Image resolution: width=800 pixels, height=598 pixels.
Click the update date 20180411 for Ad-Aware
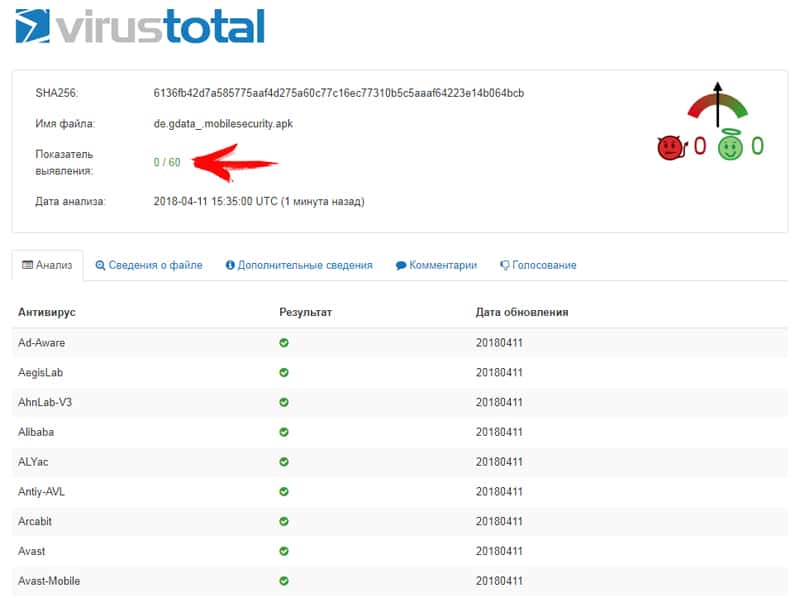point(499,343)
